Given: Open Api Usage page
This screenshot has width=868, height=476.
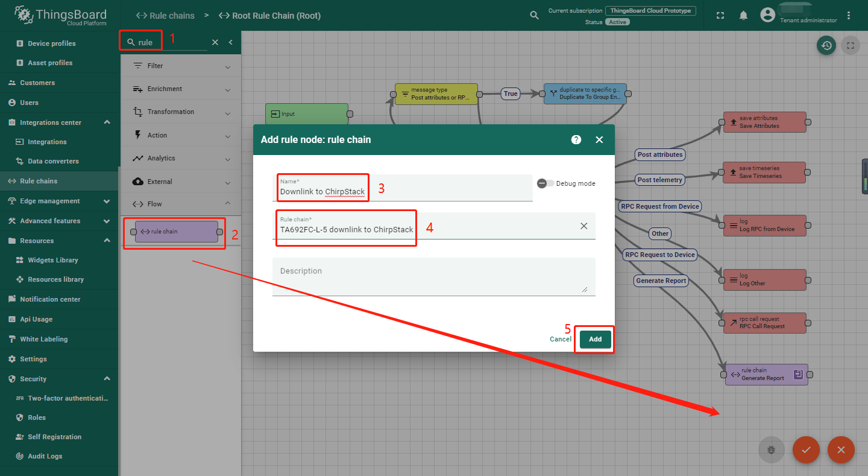Looking at the screenshot, I should click(59, 319).
